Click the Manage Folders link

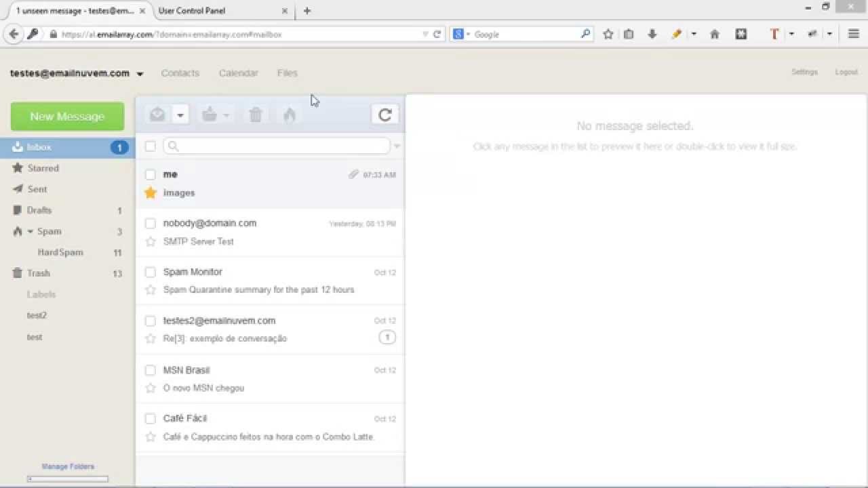point(68,466)
